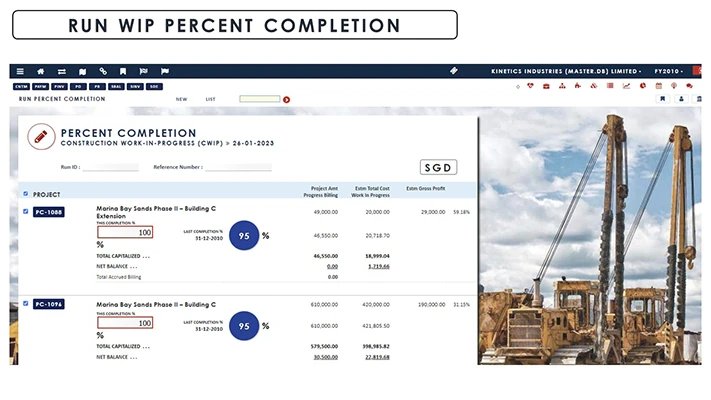Image resolution: width=711 pixels, height=400 pixels.
Task: Click the 95 percent circle for PC-1088
Action: coord(245,236)
